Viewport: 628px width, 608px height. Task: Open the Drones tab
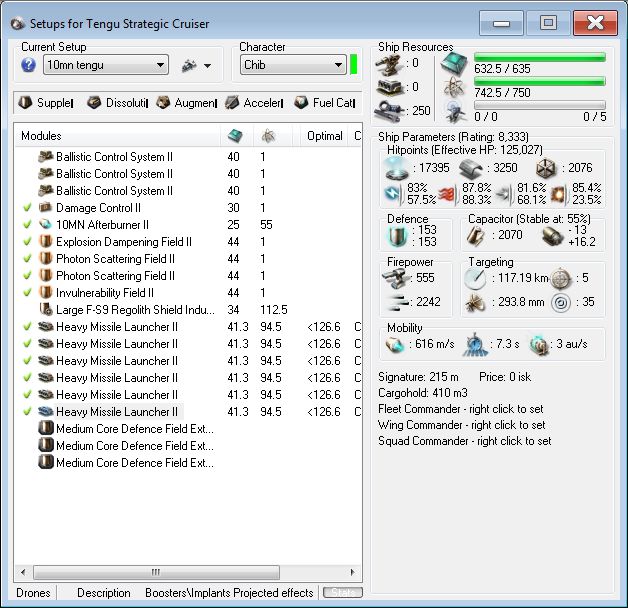coord(33,593)
